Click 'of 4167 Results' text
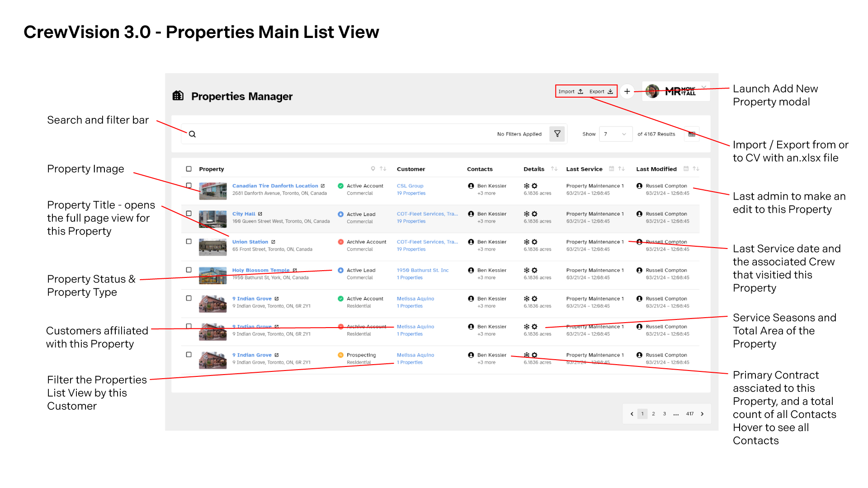 click(656, 134)
